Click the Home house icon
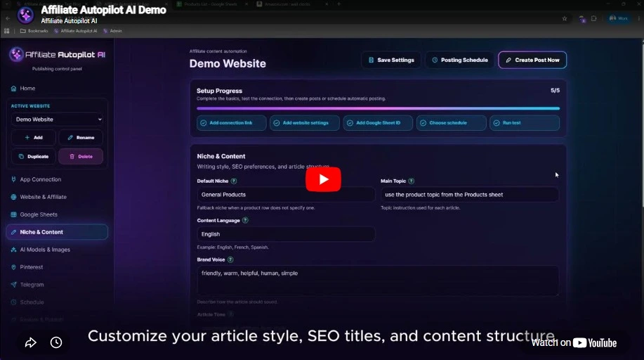The image size is (644, 360). pos(13,89)
